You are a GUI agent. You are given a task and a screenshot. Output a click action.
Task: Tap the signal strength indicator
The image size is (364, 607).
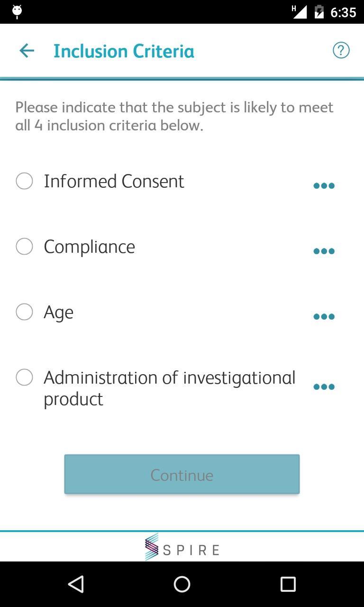click(x=299, y=11)
